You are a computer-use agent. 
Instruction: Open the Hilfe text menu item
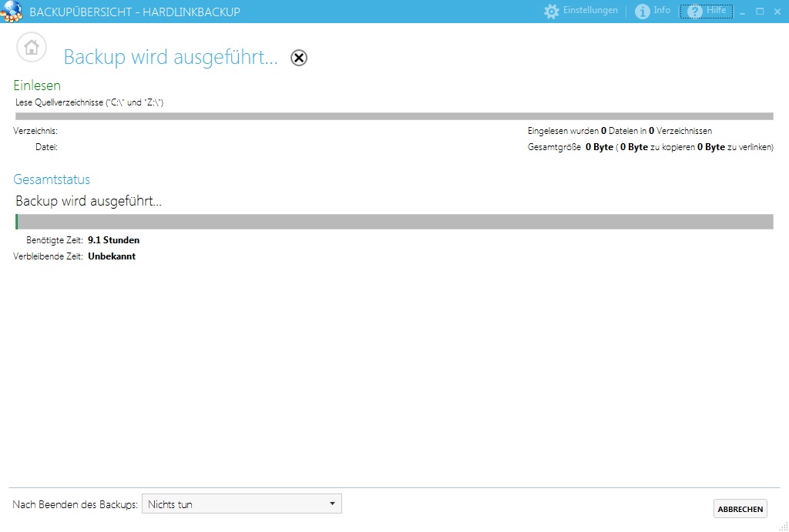click(x=717, y=11)
